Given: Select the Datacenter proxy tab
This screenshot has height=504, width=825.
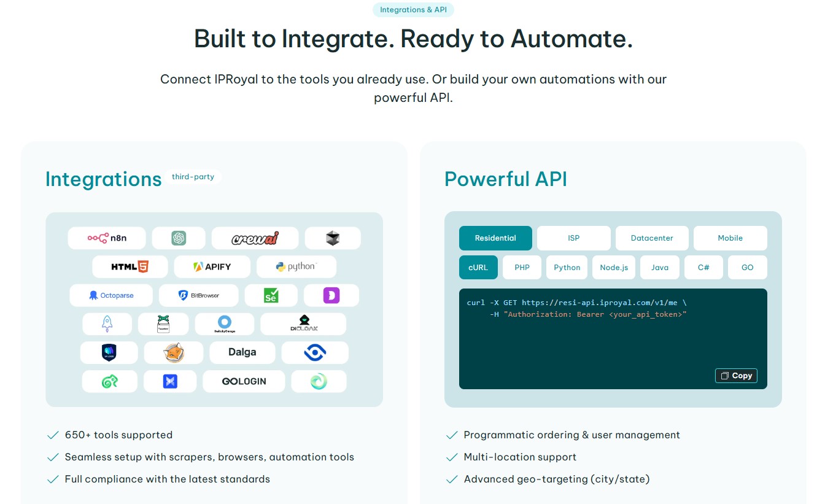Looking at the screenshot, I should click(x=652, y=238).
